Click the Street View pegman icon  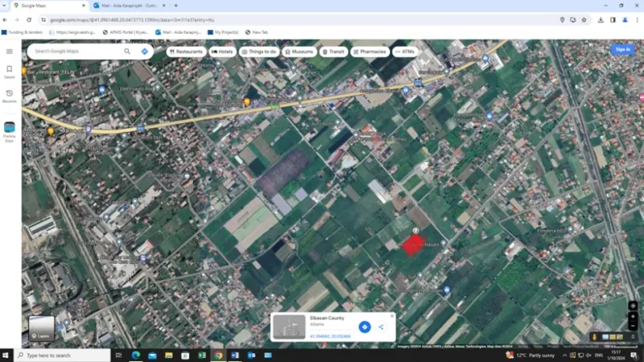coord(594,337)
